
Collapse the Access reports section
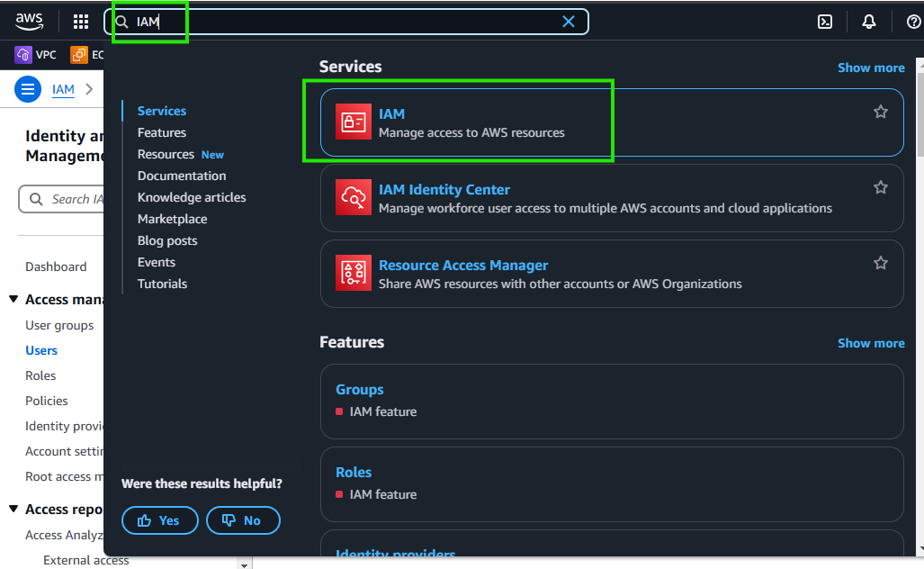13,509
